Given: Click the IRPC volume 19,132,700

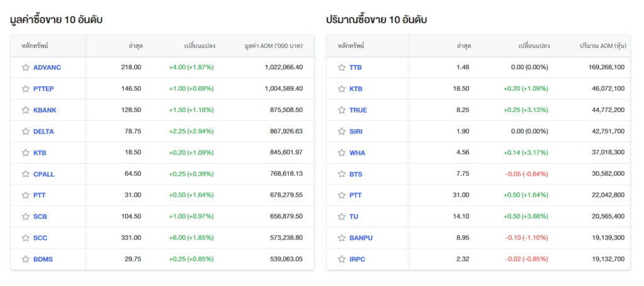Looking at the screenshot, I should click(608, 260).
